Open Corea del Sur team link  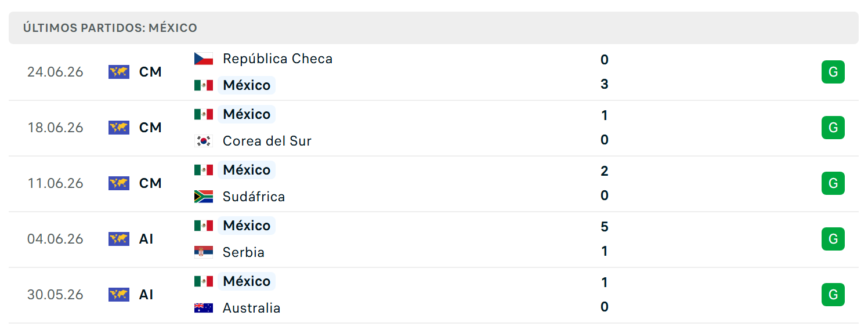[267, 141]
